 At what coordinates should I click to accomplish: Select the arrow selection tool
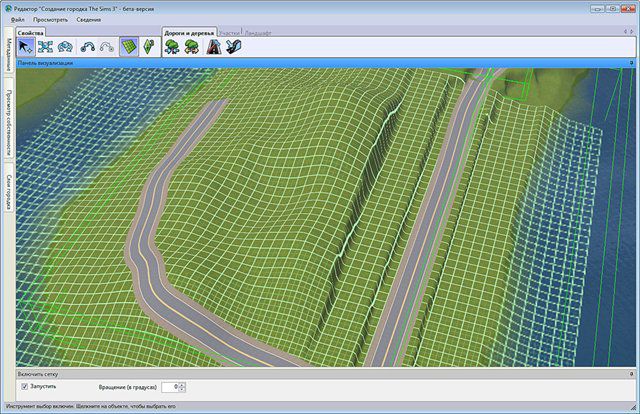click(26, 46)
